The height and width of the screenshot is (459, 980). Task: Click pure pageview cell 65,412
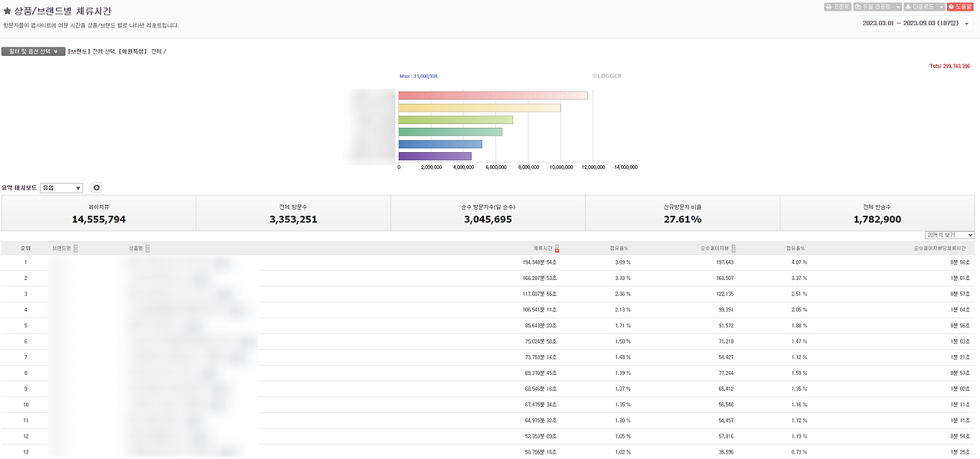pyautogui.click(x=724, y=389)
